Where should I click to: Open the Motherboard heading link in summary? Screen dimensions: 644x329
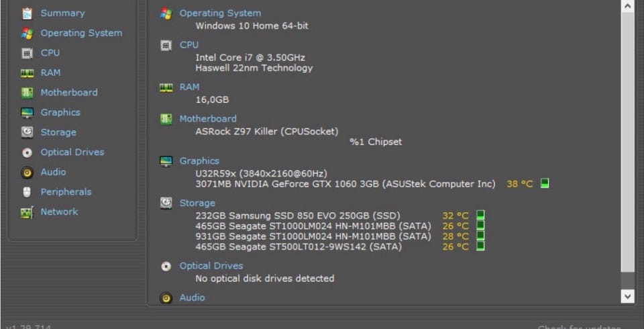point(208,119)
